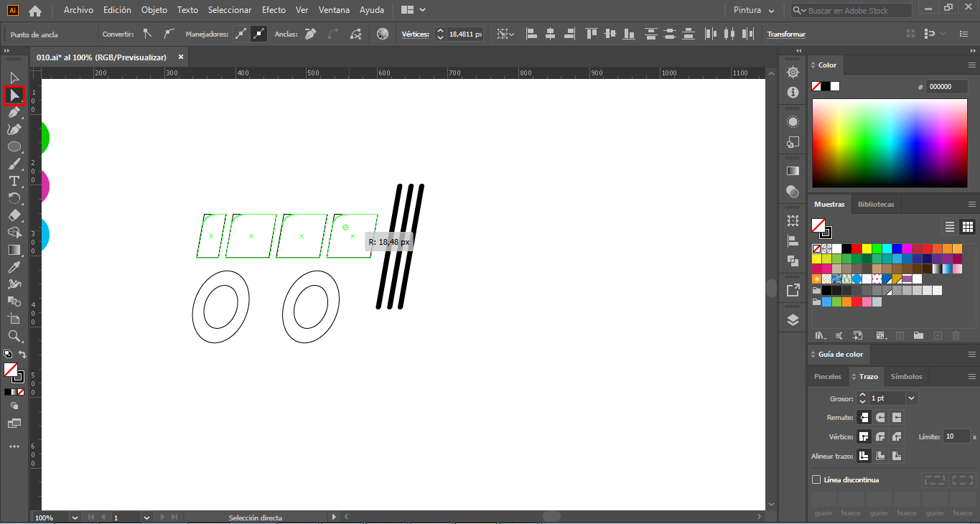Set projecting cap for Remate
Viewport: 980px width, 524px height.
pos(896,417)
